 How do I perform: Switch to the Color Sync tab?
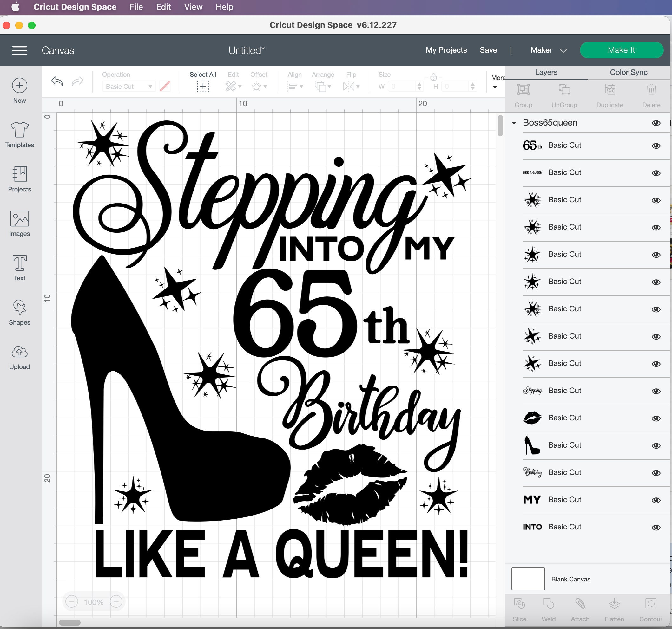[x=629, y=72]
